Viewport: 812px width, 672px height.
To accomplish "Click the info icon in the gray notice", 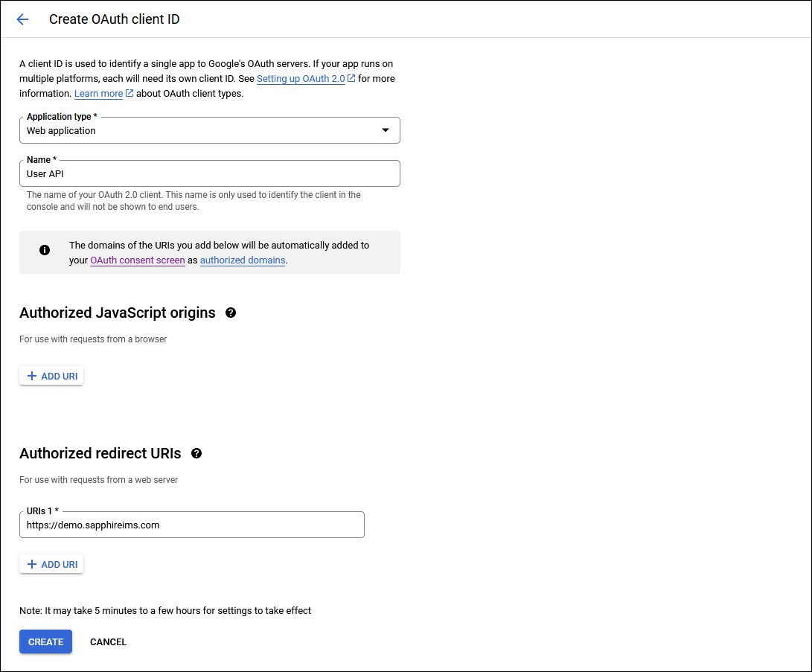I will (45, 250).
